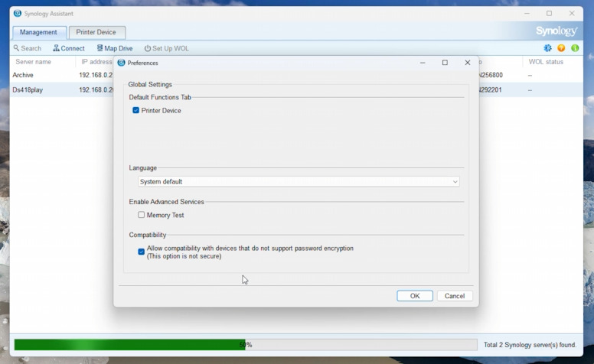The image size is (594, 364).
Task: Click the Synology logo
Action: (556, 31)
